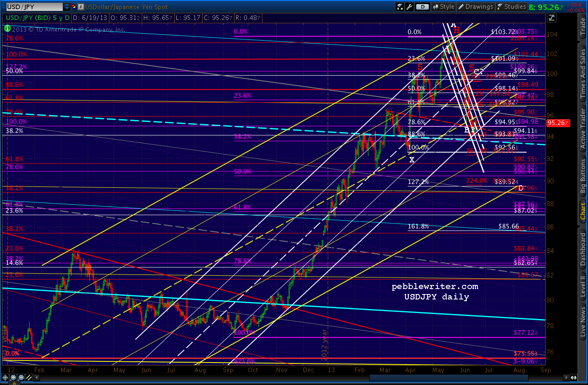Select the crosshair pan tool icon
588x385 pixels.
pos(5,378)
